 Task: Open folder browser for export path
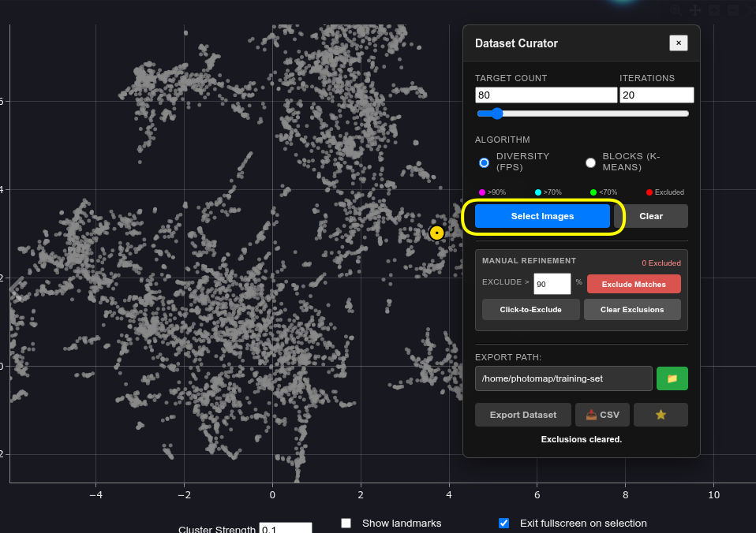pos(672,378)
